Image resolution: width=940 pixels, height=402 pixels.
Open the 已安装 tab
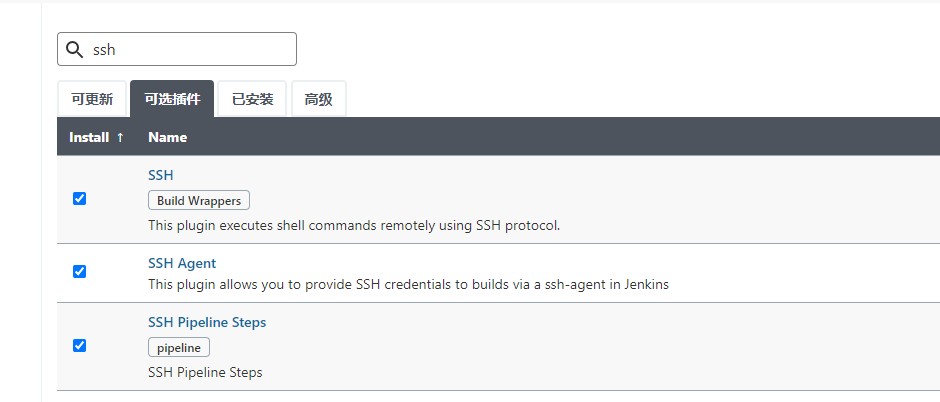[x=252, y=100]
